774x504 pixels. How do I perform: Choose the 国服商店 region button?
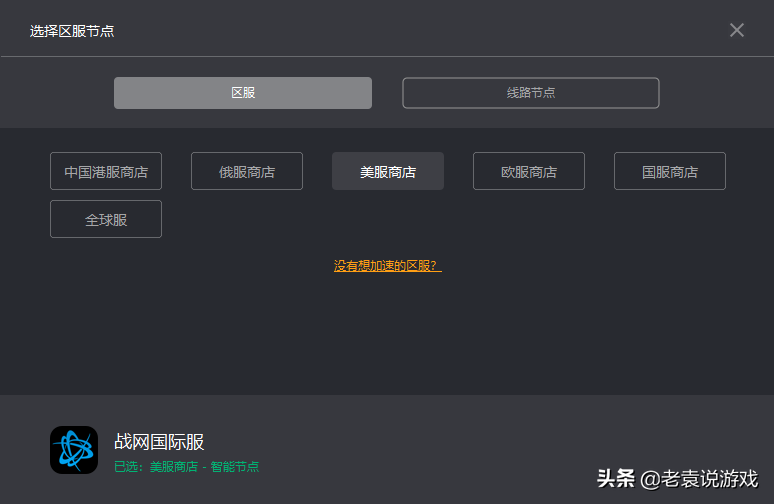pos(670,171)
